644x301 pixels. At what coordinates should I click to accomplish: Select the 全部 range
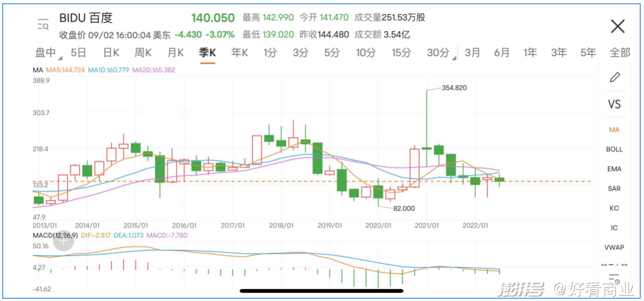tap(620, 52)
